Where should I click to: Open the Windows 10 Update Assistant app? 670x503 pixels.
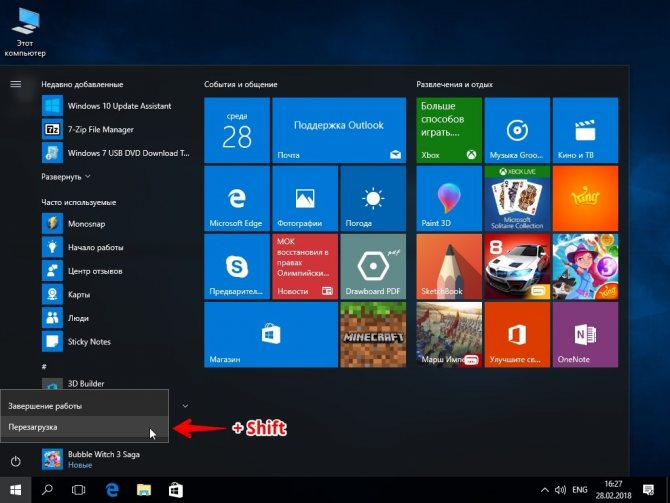[x=115, y=106]
